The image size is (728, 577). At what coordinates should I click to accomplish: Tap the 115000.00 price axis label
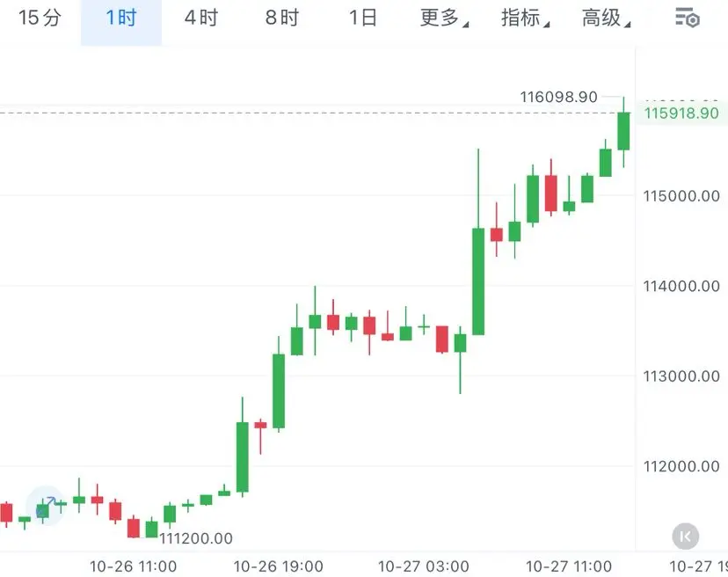681,195
